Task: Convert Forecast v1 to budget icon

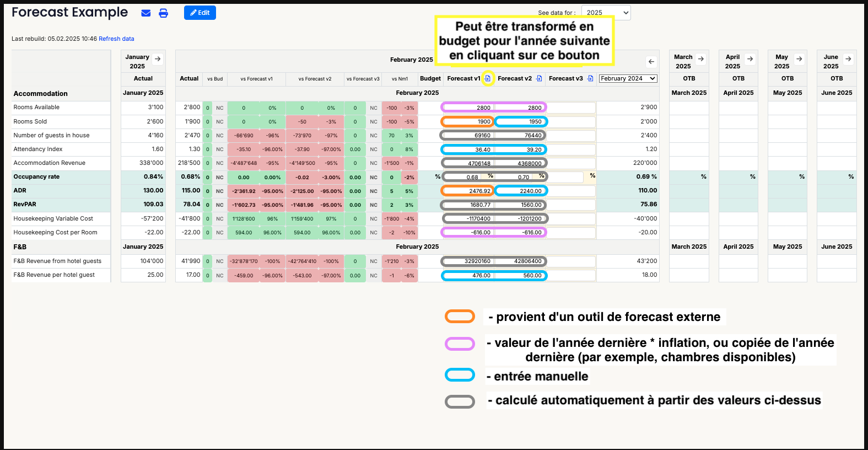Action: [488, 79]
